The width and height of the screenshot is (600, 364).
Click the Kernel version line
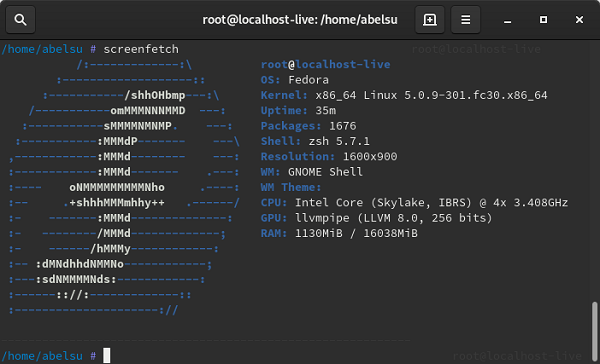tap(404, 95)
